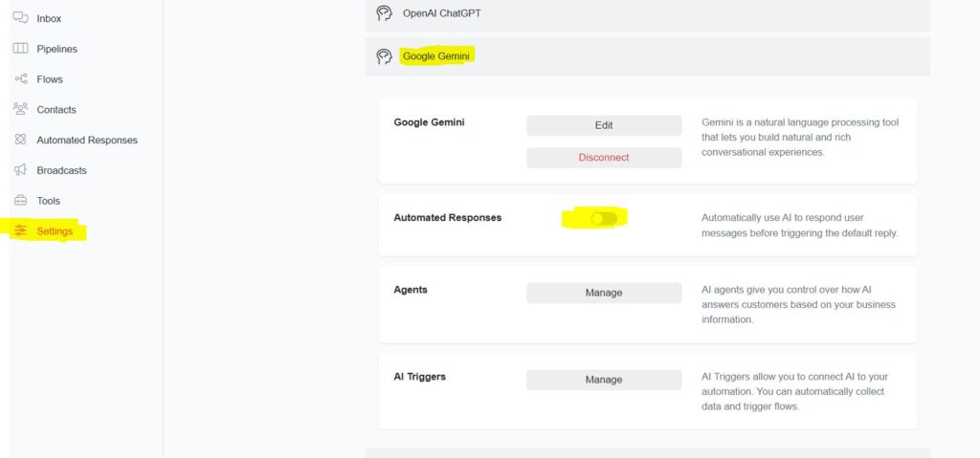
Task: Expand the OpenAI ChatGPT section
Action: (648, 15)
